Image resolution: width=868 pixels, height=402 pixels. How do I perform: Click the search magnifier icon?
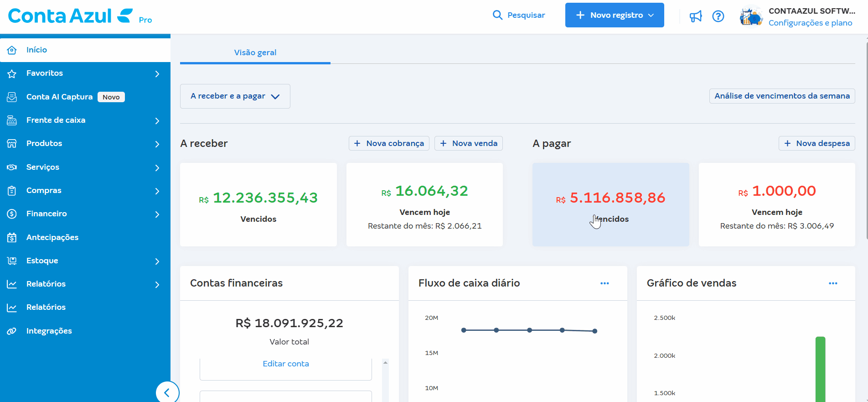497,15
